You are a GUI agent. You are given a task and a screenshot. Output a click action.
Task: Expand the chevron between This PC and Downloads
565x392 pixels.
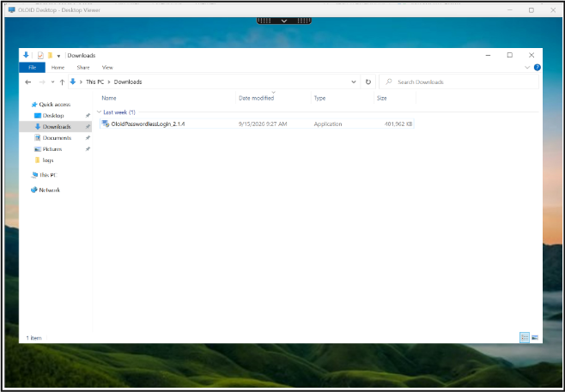[109, 82]
